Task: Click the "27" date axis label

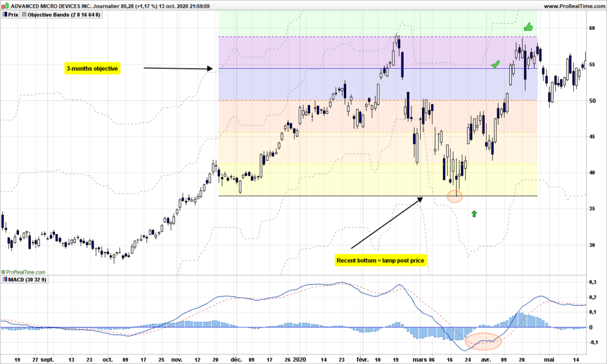Action: [x=36, y=359]
